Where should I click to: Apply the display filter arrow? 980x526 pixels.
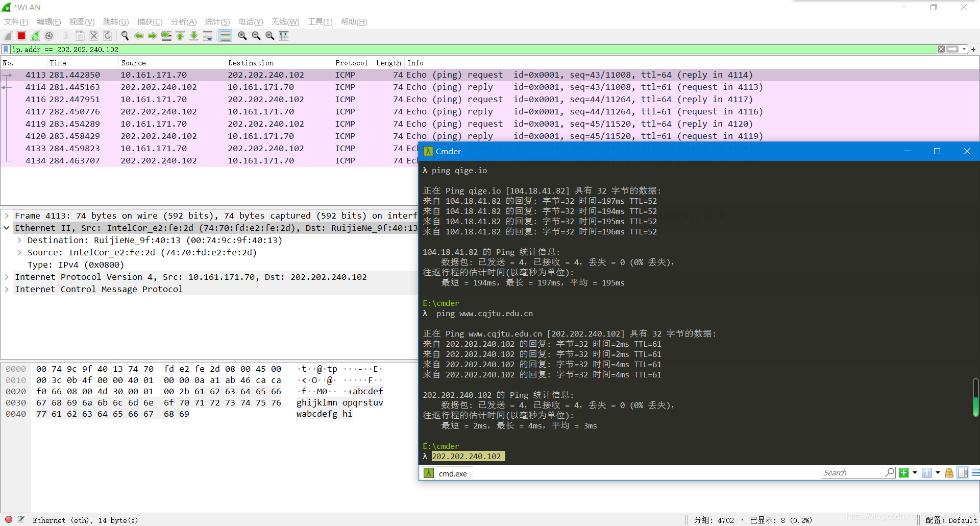[x=952, y=50]
